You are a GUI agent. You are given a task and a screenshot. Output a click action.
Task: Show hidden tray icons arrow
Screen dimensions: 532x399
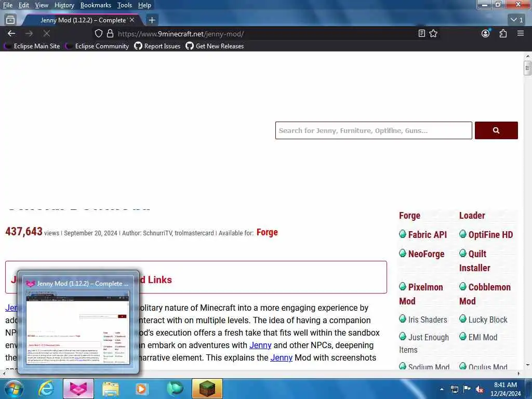click(442, 389)
